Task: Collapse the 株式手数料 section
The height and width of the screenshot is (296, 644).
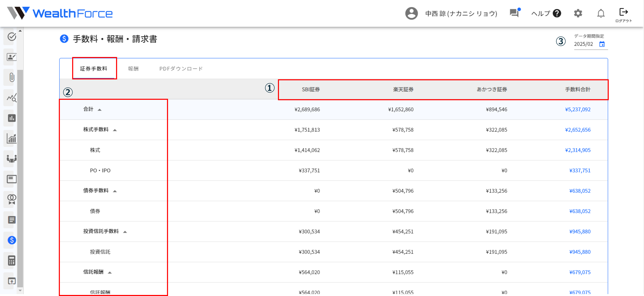Action: pos(115,130)
